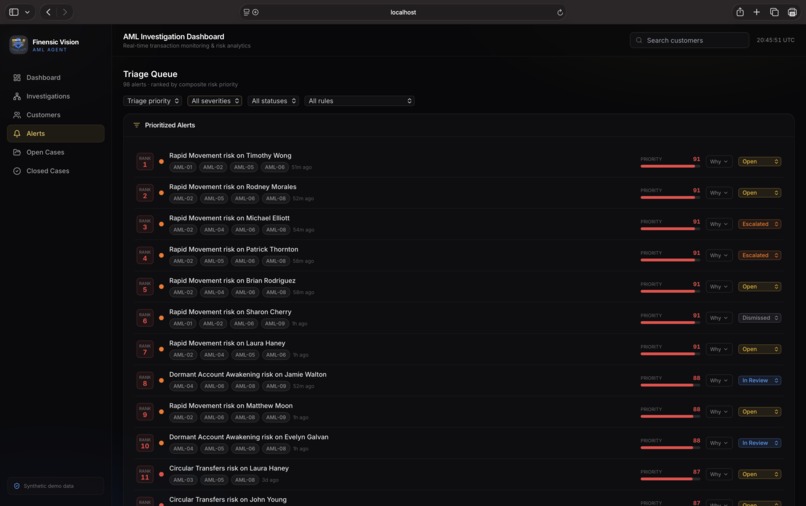Viewport: 806px width, 506px height.
Task: Expand Why for the Matthew Moon alert
Action: 719,412
